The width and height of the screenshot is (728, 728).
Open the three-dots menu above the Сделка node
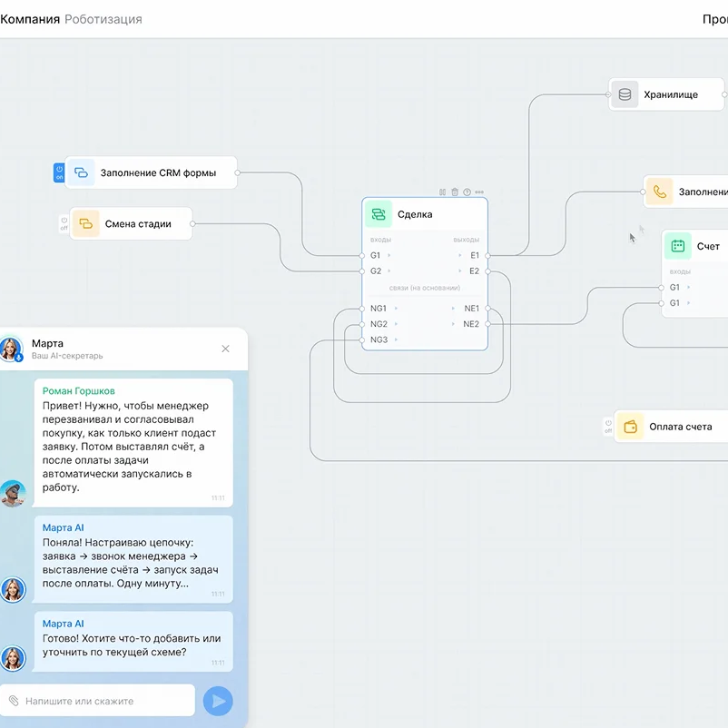coord(479,192)
